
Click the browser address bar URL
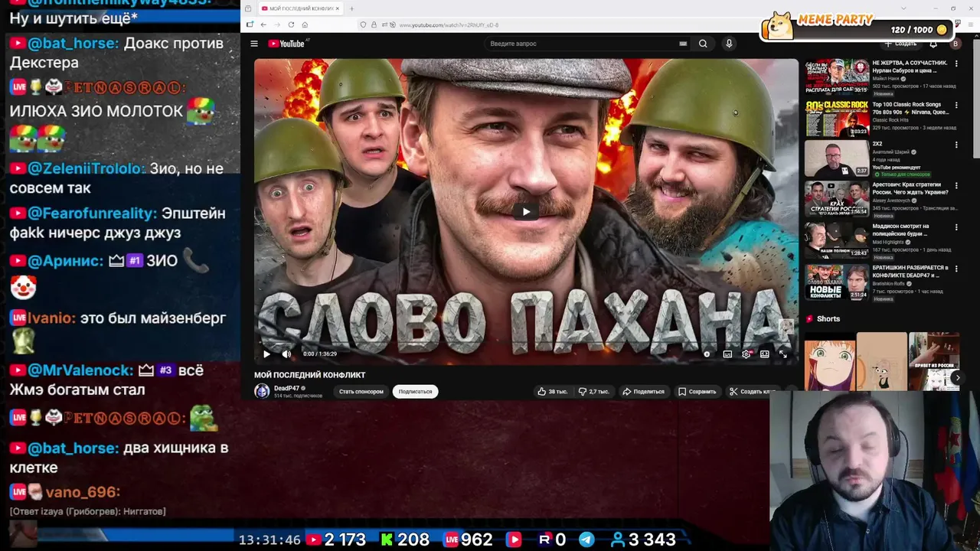tap(449, 24)
